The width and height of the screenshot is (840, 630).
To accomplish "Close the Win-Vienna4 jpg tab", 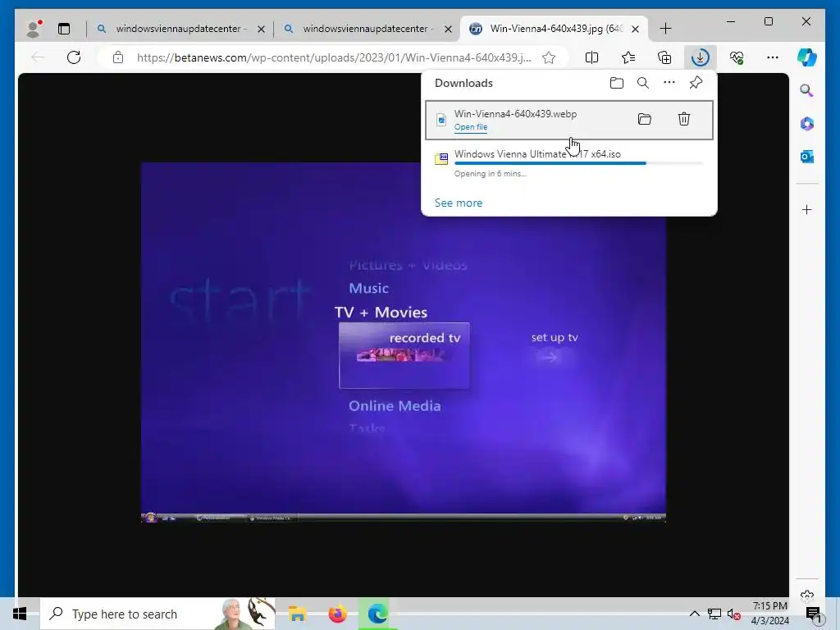I will pyautogui.click(x=636, y=29).
